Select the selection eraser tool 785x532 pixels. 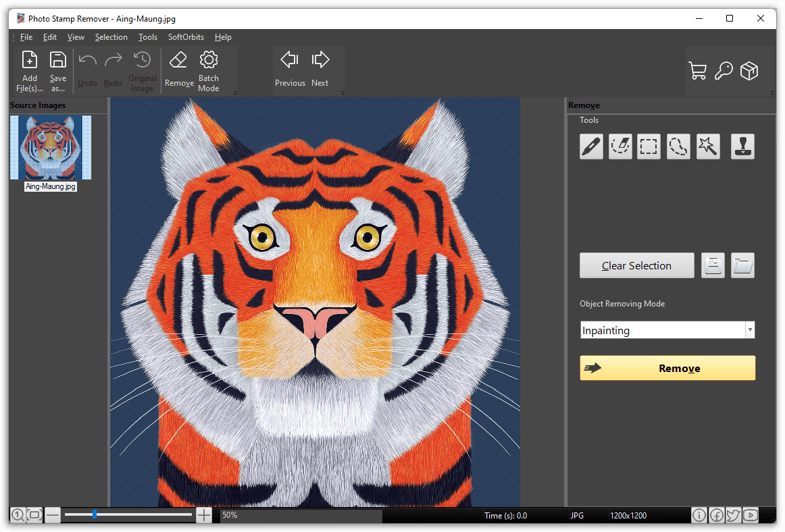[620, 147]
